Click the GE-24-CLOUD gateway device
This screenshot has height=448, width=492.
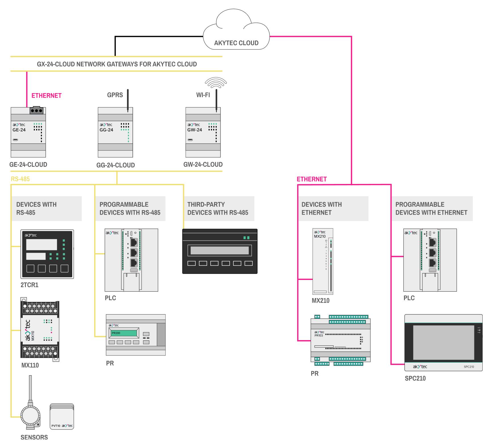click(28, 132)
